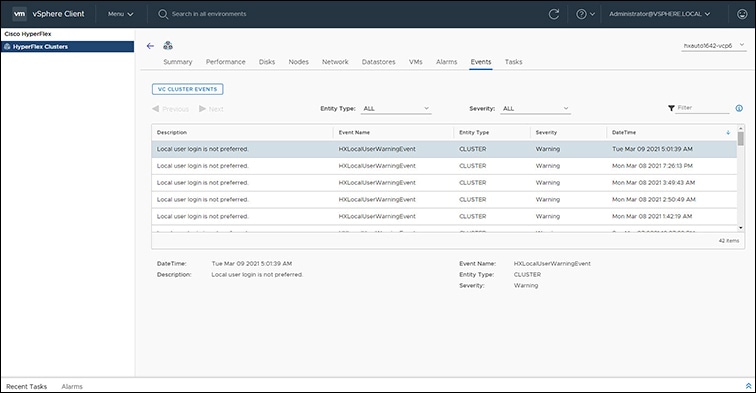Expand the bottom panel with double chevron

pos(748,386)
